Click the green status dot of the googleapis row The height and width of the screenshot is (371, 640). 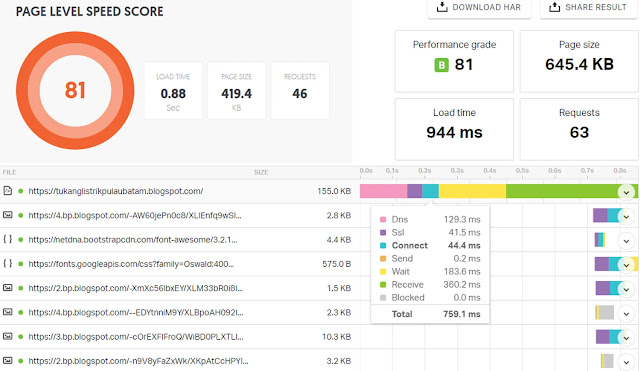(x=20, y=264)
